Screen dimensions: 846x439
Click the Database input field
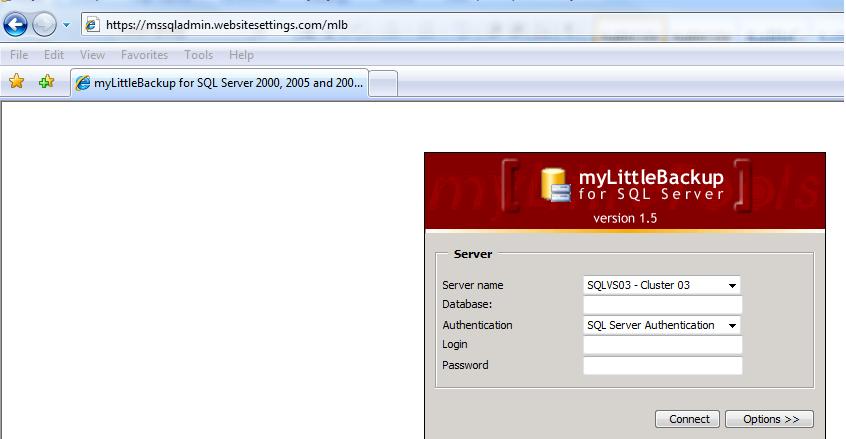[663, 305]
